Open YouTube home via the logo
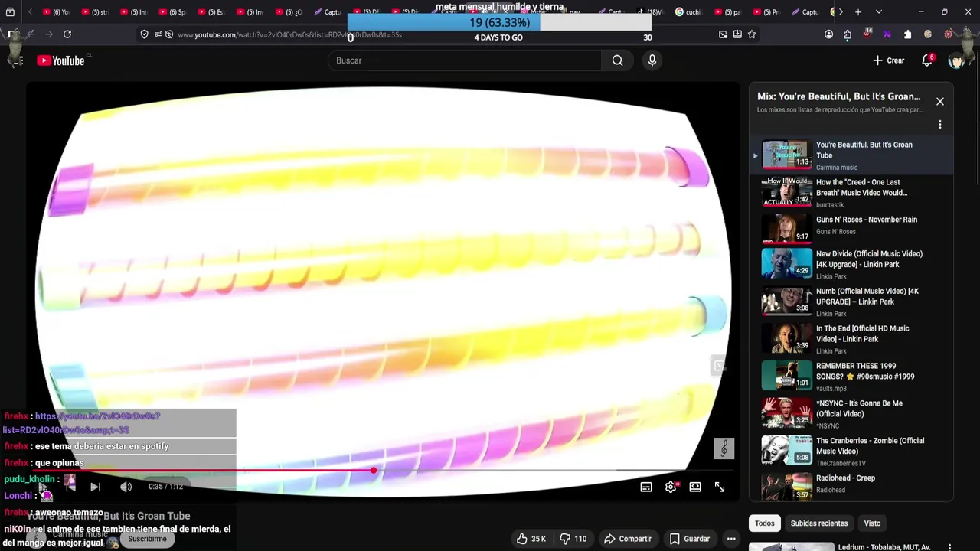Image resolution: width=980 pixels, height=551 pixels. click(x=60, y=60)
